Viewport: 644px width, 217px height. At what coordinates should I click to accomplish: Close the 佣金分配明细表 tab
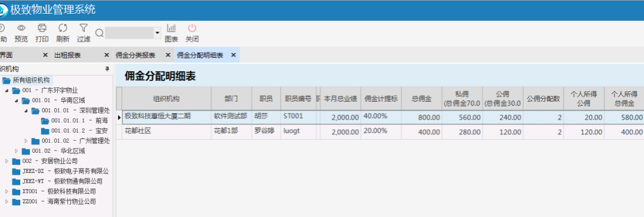234,55
